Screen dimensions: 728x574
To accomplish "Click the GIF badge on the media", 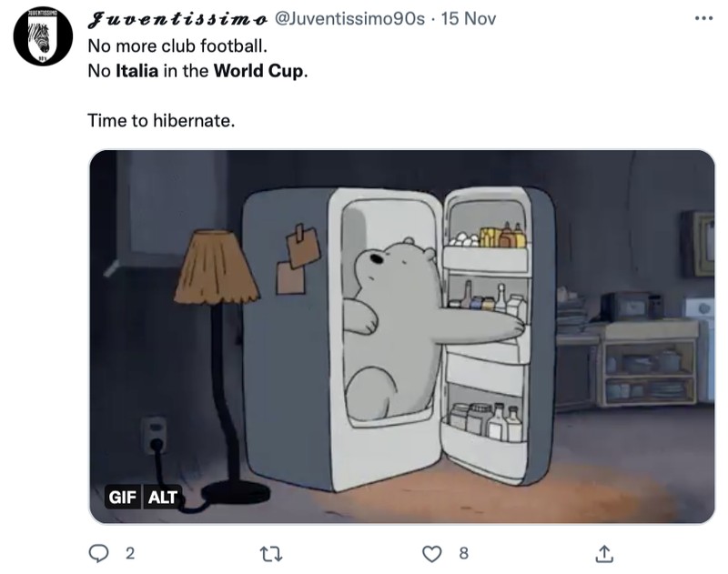I will point(123,497).
